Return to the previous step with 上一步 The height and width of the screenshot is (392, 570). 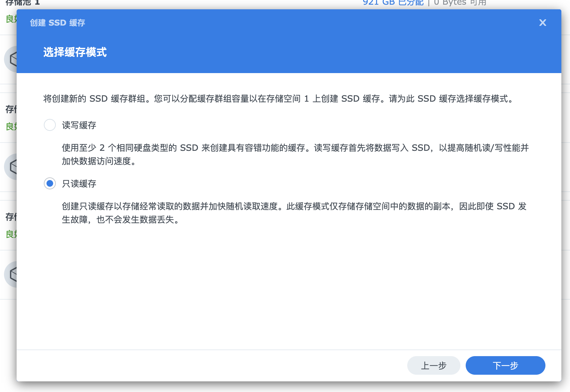433,365
